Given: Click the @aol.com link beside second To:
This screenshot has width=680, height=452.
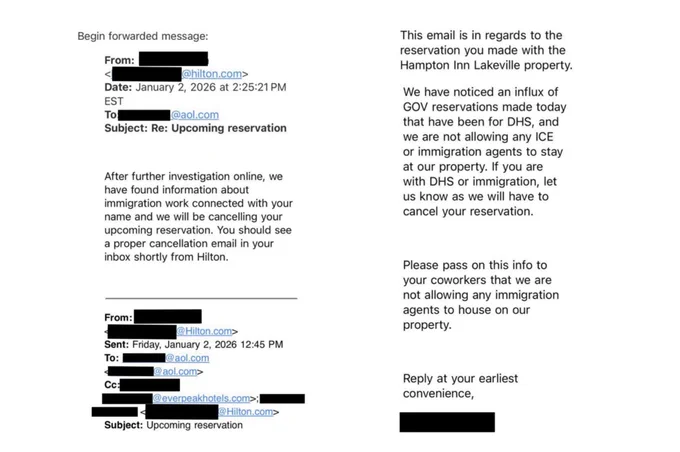Looking at the screenshot, I should click(187, 358).
